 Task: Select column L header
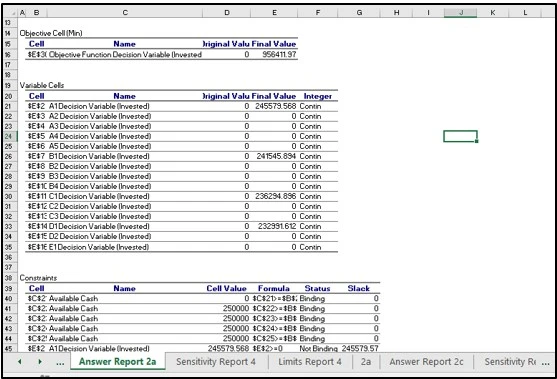(525, 13)
